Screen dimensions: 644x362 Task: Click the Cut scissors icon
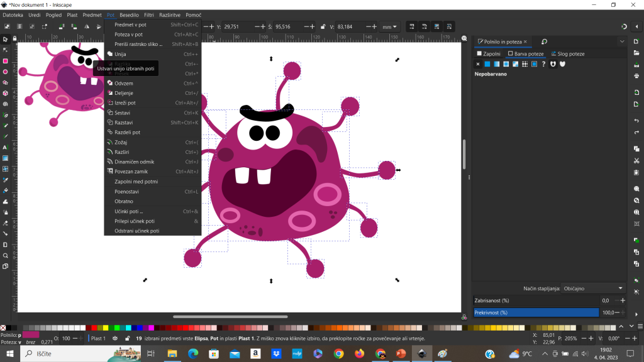(x=636, y=160)
